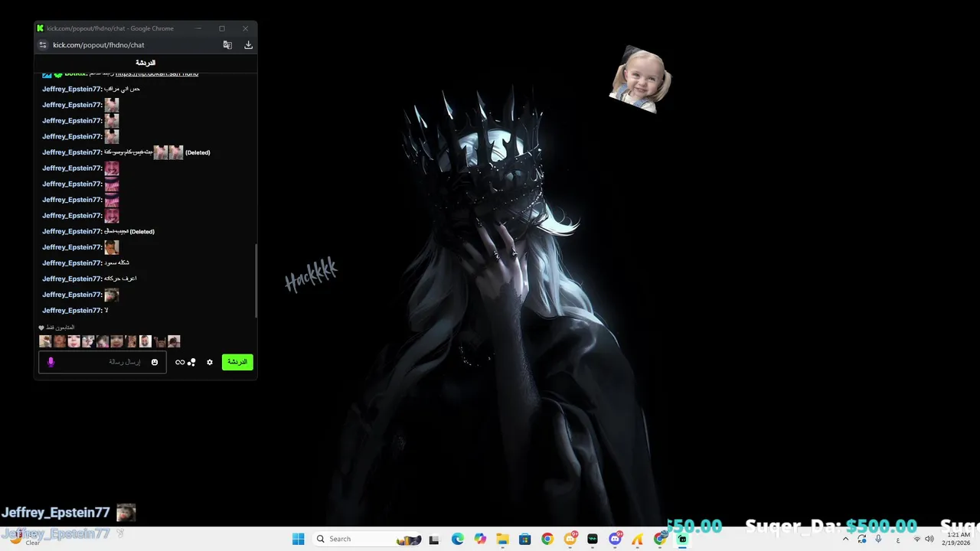Image resolution: width=980 pixels, height=551 pixels.
Task: Expand the system tray hidden icons chevron
Action: pyautogui.click(x=845, y=539)
